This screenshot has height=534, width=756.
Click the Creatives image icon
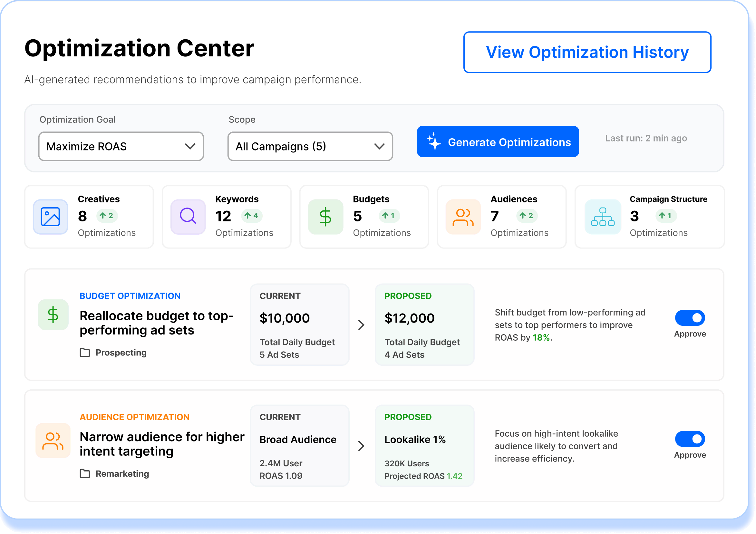[x=50, y=217]
